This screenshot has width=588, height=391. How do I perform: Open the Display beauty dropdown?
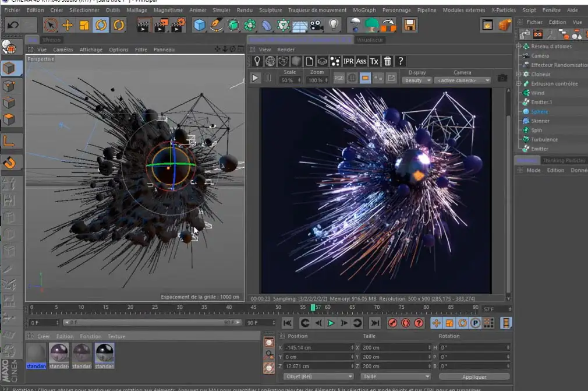coord(417,80)
